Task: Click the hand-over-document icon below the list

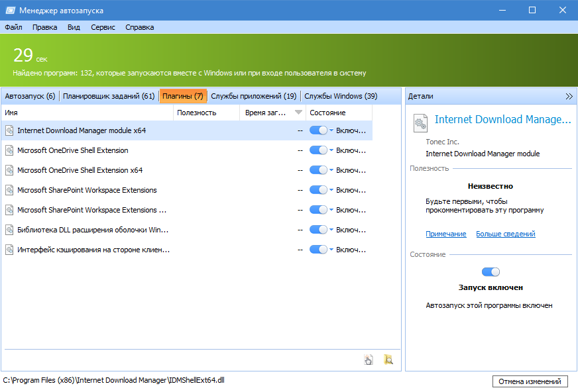Action: [369, 360]
